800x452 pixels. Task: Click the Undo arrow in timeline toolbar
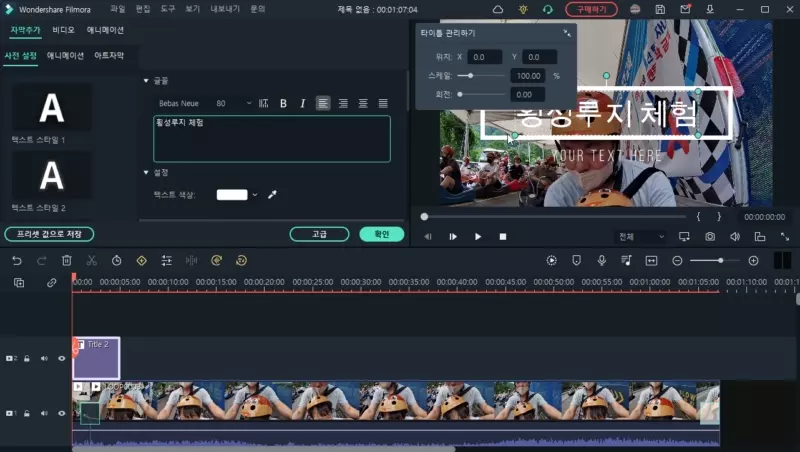(17, 261)
